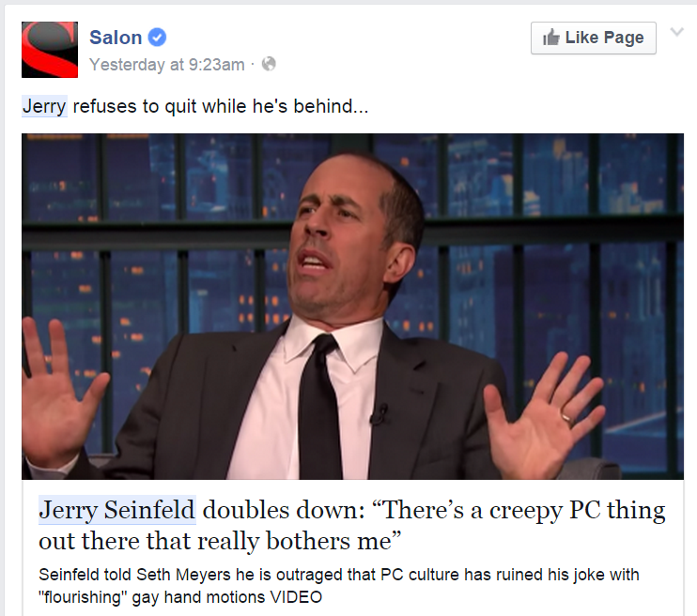The height and width of the screenshot is (616, 697).
Task: Click the lapel microphone in the photo
Action: tap(379, 414)
